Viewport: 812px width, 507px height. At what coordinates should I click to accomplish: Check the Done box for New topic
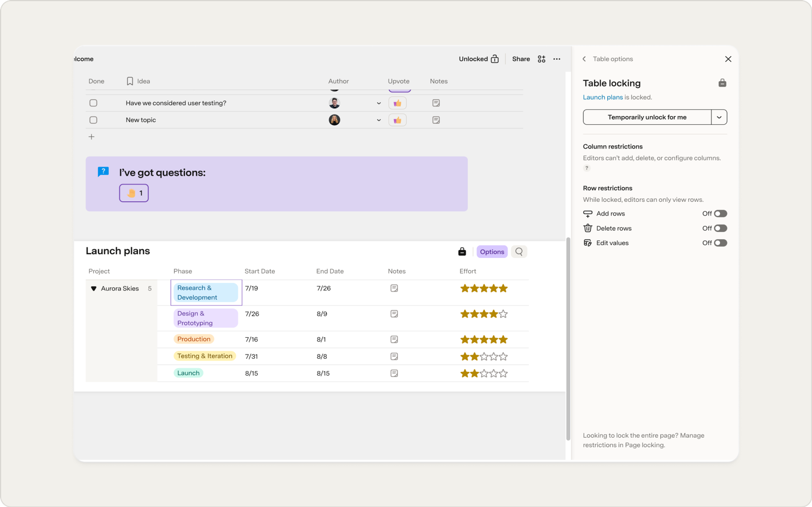(x=93, y=120)
